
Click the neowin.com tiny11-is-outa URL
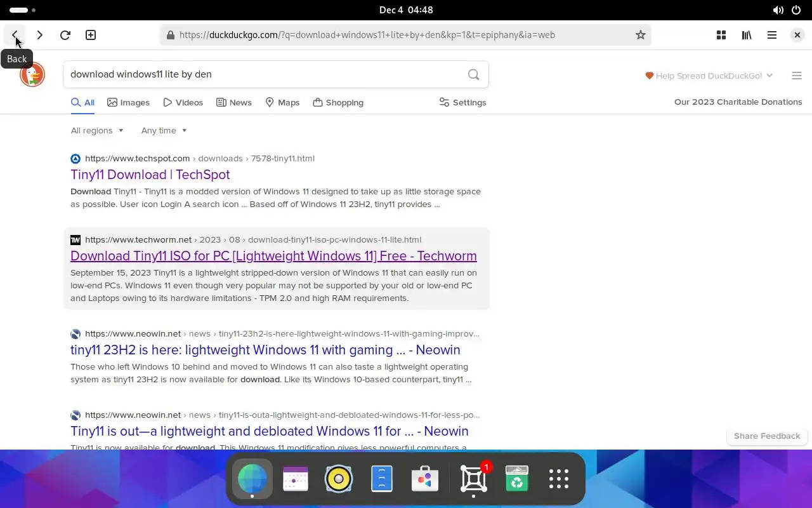(282, 415)
